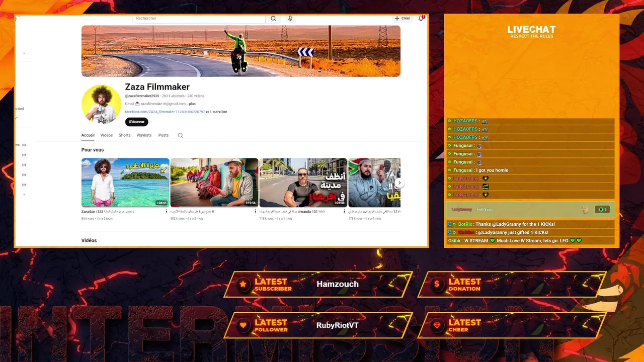Click the Zanzibar /133 video title

tap(108, 212)
